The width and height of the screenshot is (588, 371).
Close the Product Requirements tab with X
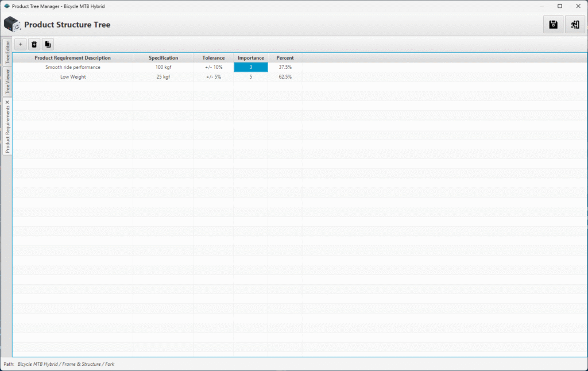[7, 102]
